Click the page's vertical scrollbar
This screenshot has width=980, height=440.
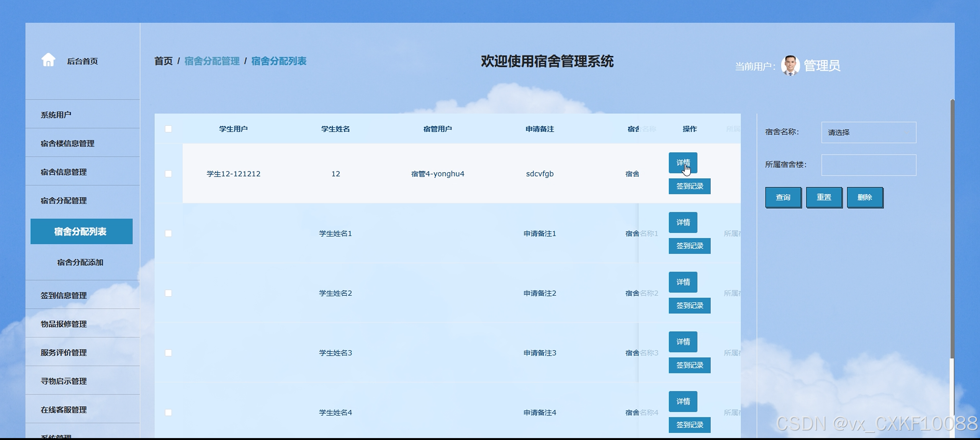(x=952, y=230)
